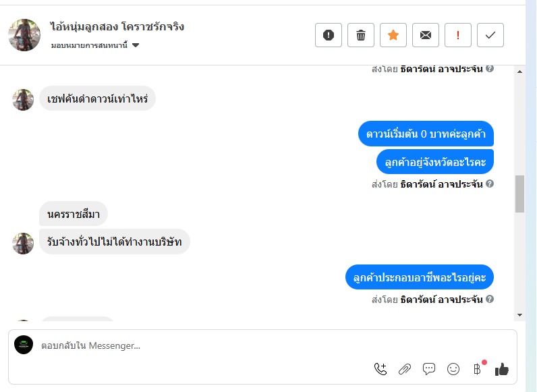Toggle the orange star follow-up flag
The image size is (537, 392).
pyautogui.click(x=393, y=35)
